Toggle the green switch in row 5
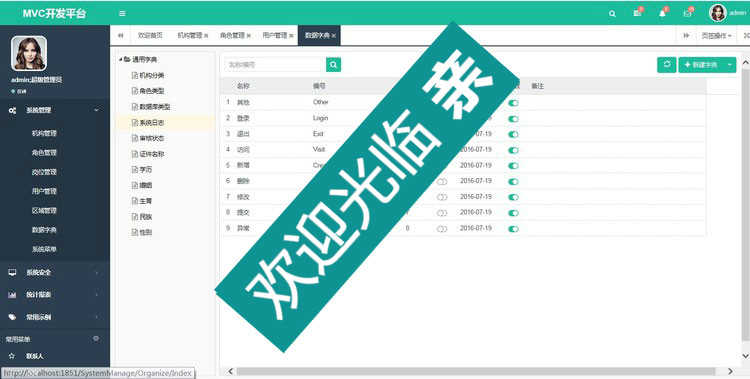The image size is (750, 379). (513, 166)
